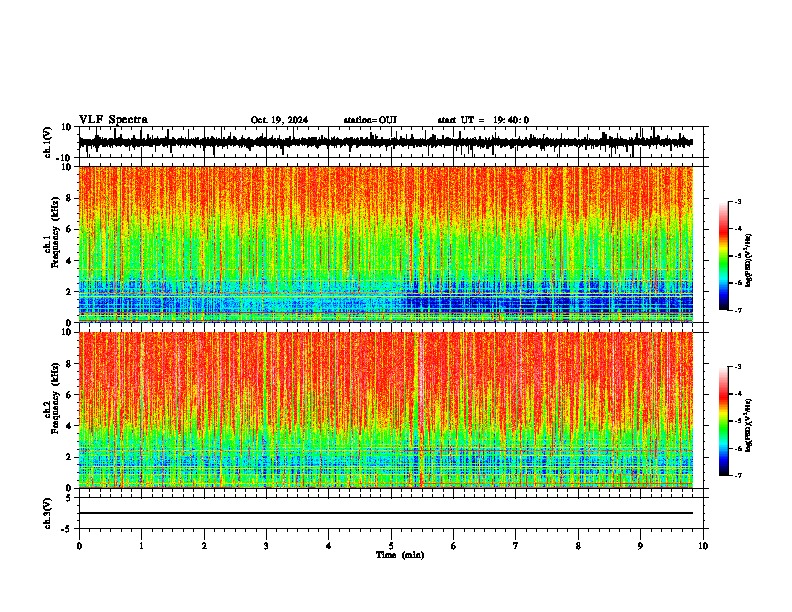Click the flat ch.3 voltage trace line
The image size is (792, 612).
385,513
